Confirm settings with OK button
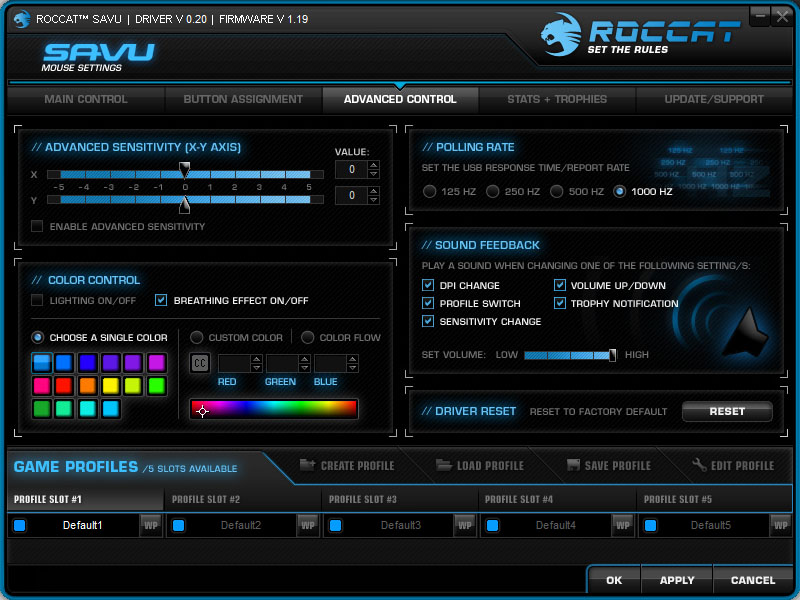Image resolution: width=800 pixels, height=600 pixels. (614, 580)
